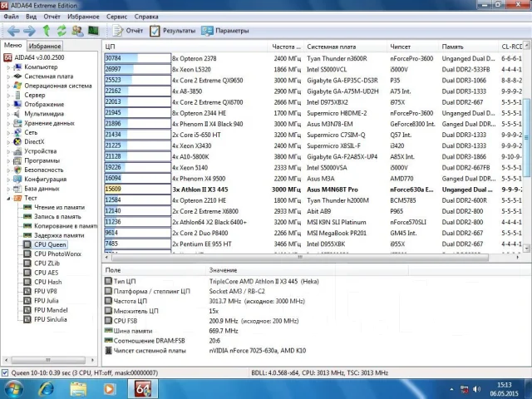Open Параметры toolbar button

(224, 31)
